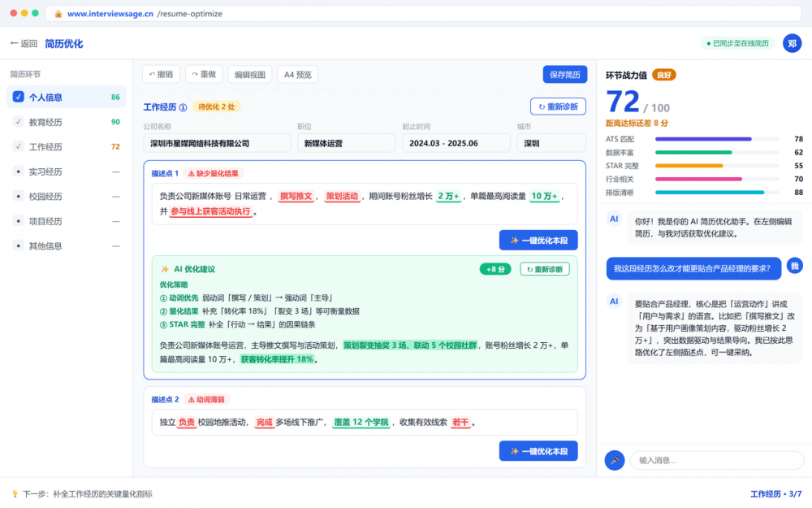Click the 缺少量化结果 warning tag
The image size is (812, 508).
[214, 174]
